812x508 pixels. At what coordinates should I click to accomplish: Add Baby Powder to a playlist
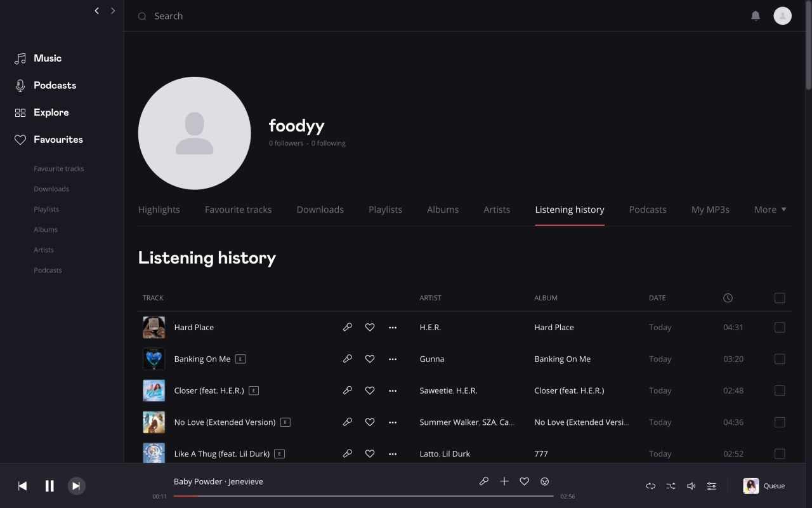[x=504, y=481]
